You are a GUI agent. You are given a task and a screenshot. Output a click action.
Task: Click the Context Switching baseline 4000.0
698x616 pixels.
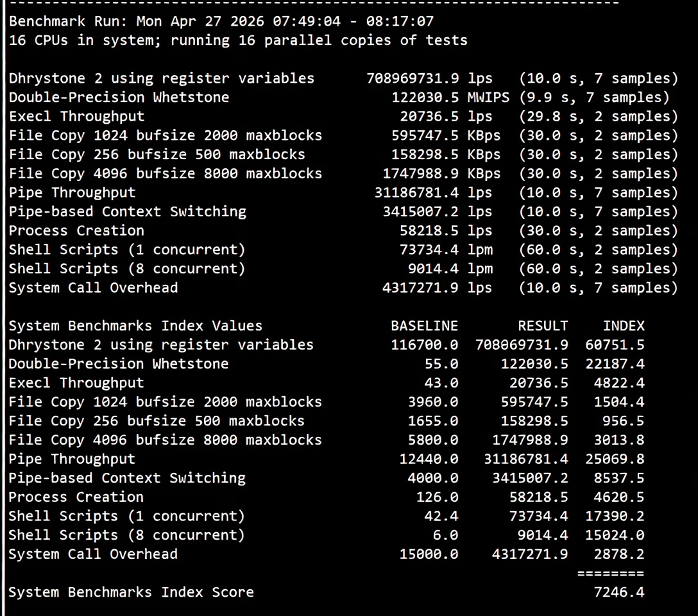(433, 478)
